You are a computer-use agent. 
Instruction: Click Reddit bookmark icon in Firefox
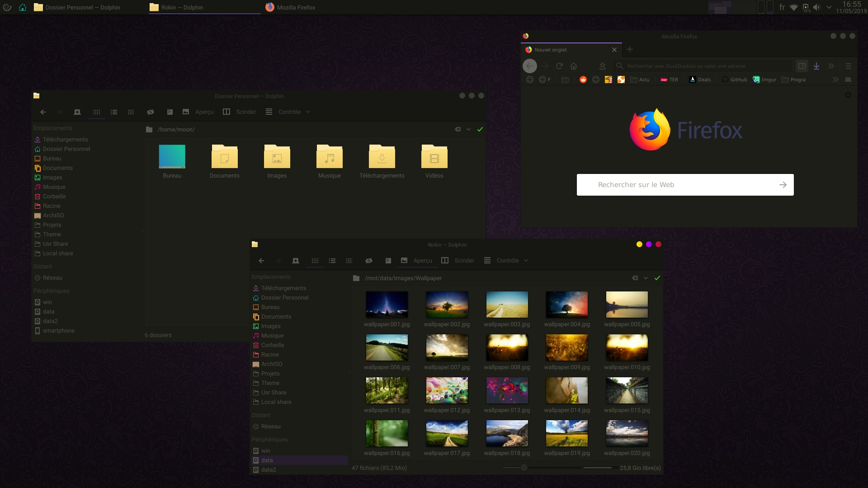click(x=583, y=80)
